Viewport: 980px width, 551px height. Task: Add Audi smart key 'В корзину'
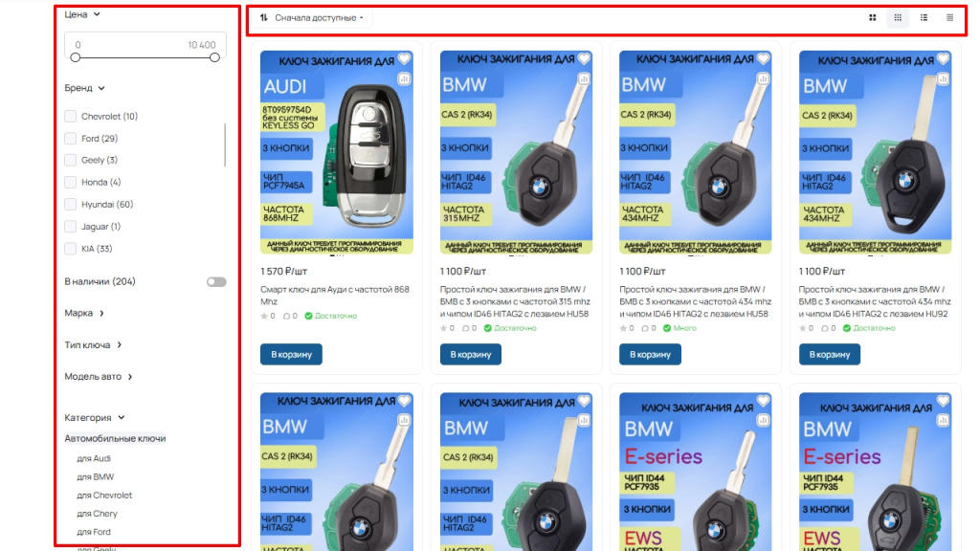tap(291, 354)
